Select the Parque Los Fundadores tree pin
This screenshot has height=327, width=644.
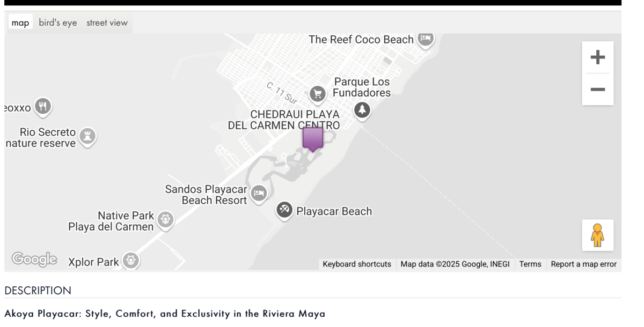pos(362,110)
